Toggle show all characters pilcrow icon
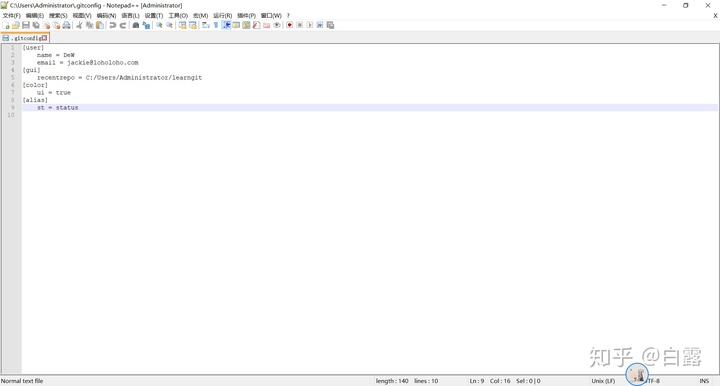This screenshot has width=720, height=386. tap(216, 25)
